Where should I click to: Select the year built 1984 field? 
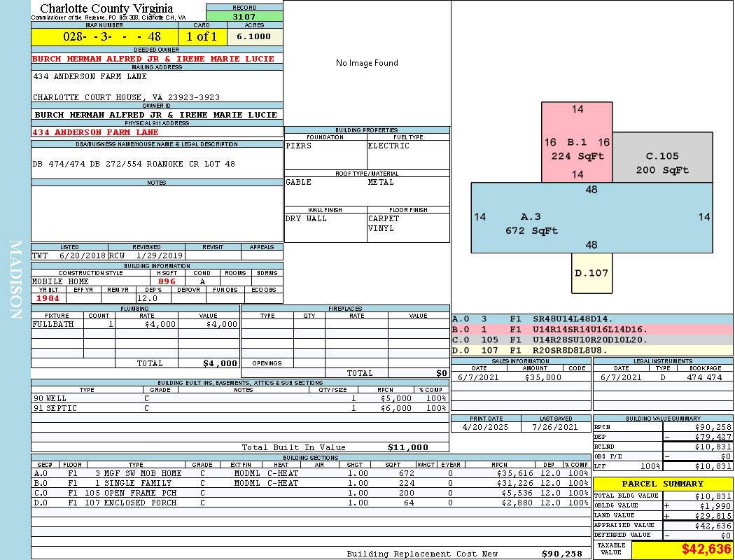click(x=48, y=298)
